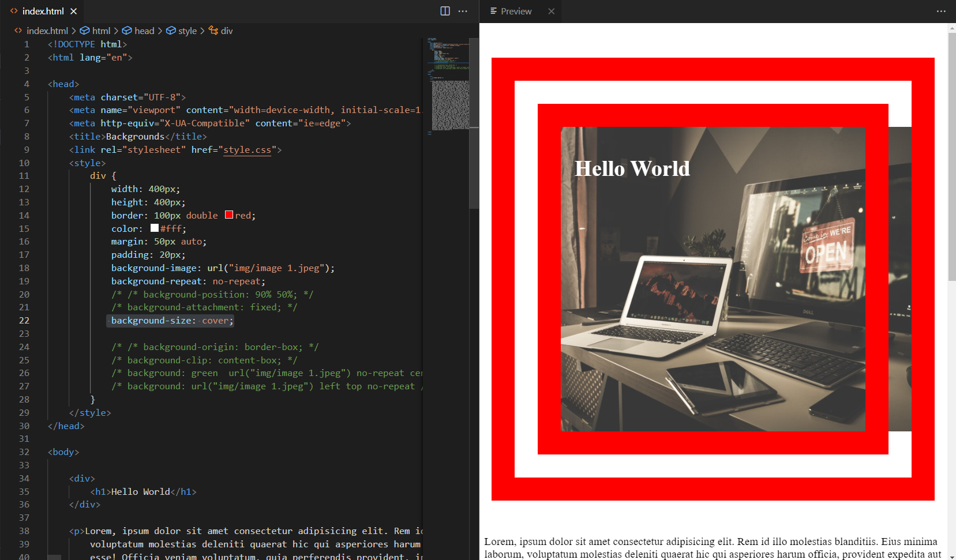Select the index.html tab
Viewport: 956px width, 560px height.
[x=43, y=11]
